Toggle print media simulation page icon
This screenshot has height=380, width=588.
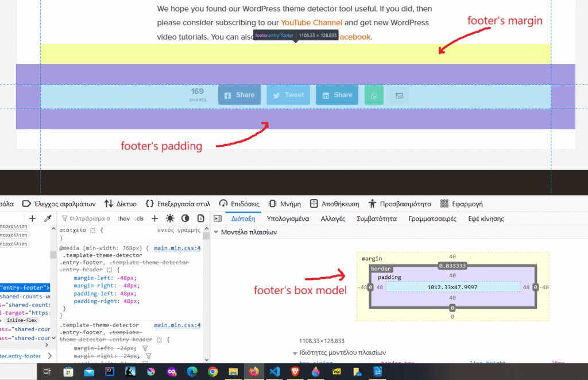pyautogui.click(x=200, y=218)
